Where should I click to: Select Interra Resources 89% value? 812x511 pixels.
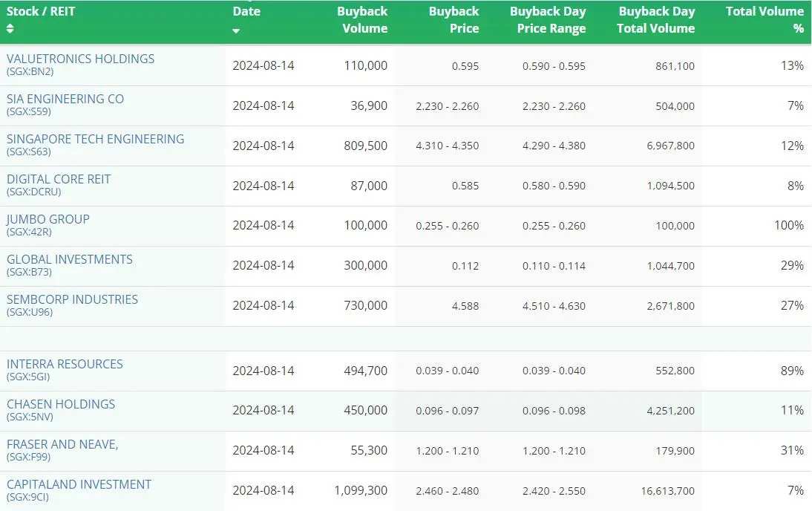click(792, 371)
